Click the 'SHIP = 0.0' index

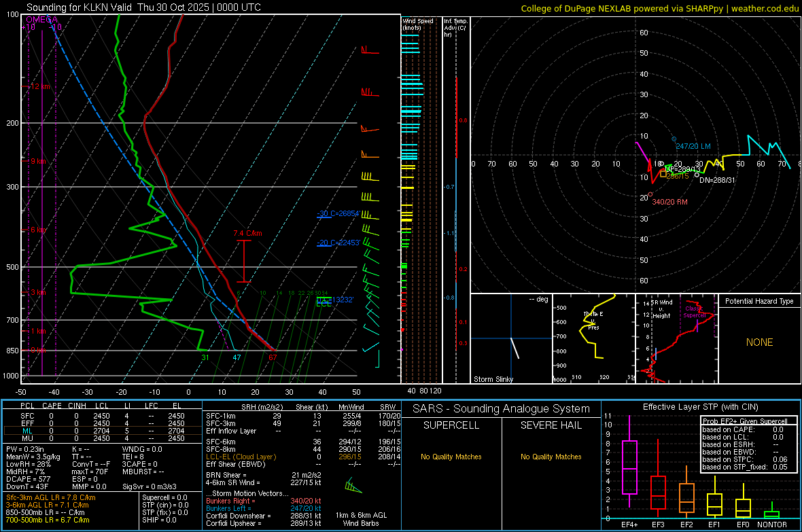coord(159,520)
